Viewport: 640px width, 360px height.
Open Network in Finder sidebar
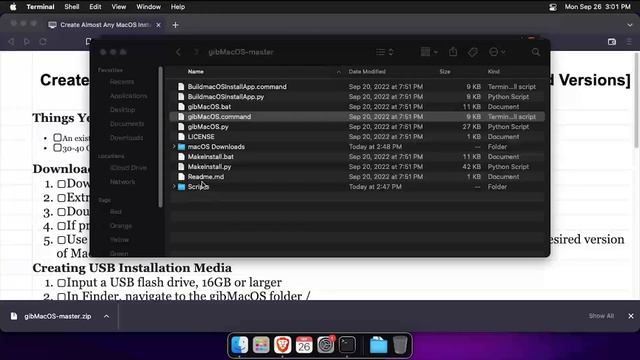(x=122, y=182)
